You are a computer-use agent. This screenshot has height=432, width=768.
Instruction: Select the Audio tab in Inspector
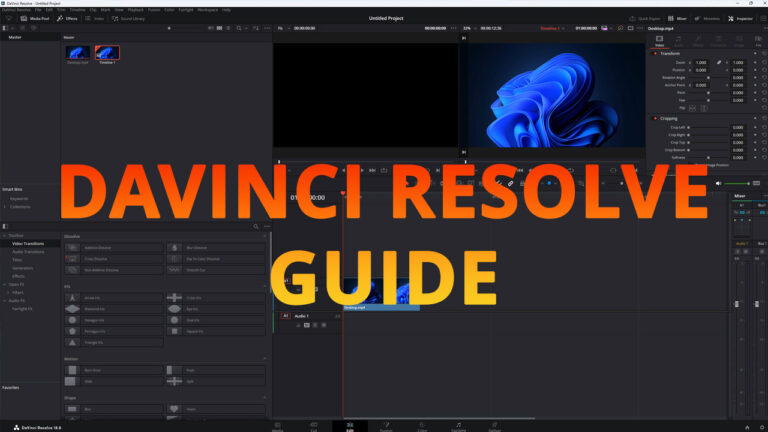(679, 41)
